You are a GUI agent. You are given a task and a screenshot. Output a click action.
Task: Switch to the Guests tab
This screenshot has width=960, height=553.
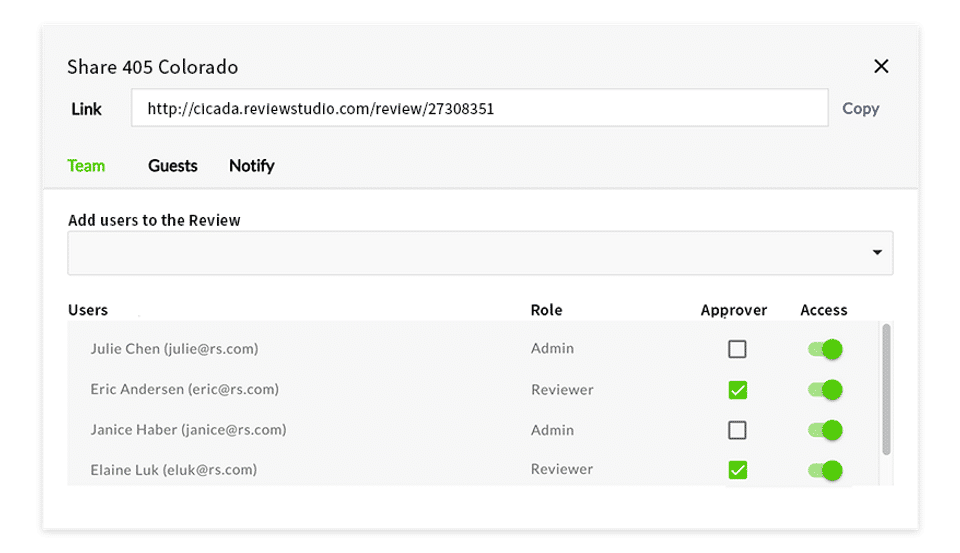(173, 166)
